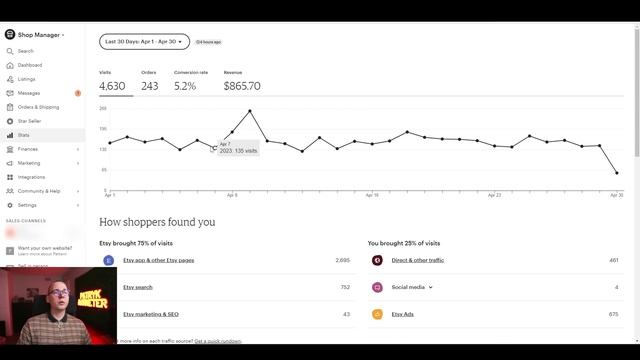The width and height of the screenshot is (640, 360).
Task: Click the Apr 9 peak data point
Action: (250, 111)
